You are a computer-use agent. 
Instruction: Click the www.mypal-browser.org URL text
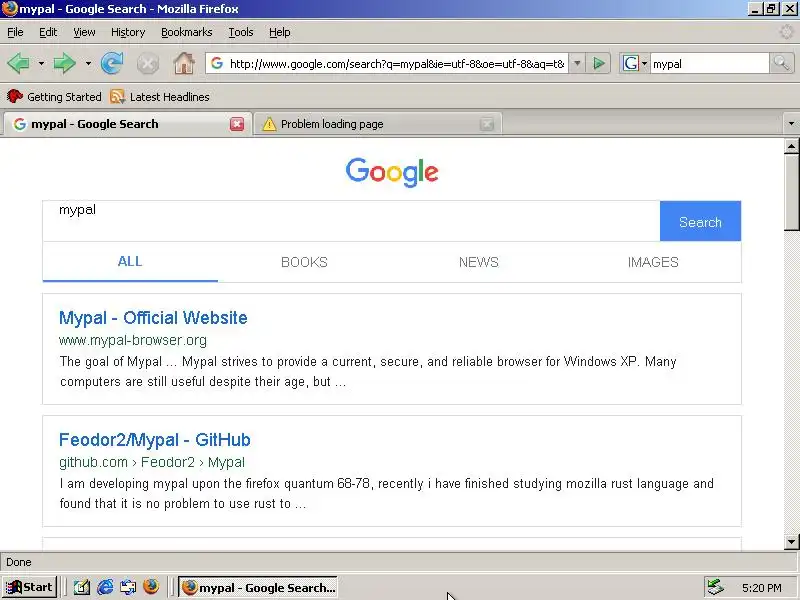pyautogui.click(x=133, y=340)
